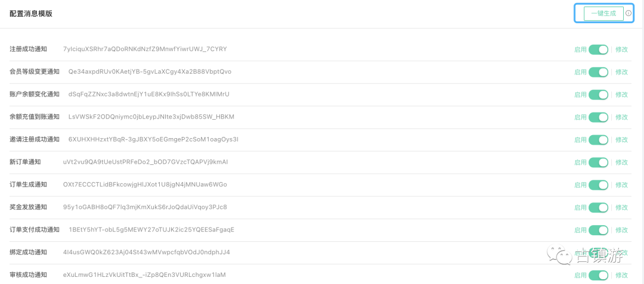Toggle 邀请注册成功通知 enable switch

[599, 139]
